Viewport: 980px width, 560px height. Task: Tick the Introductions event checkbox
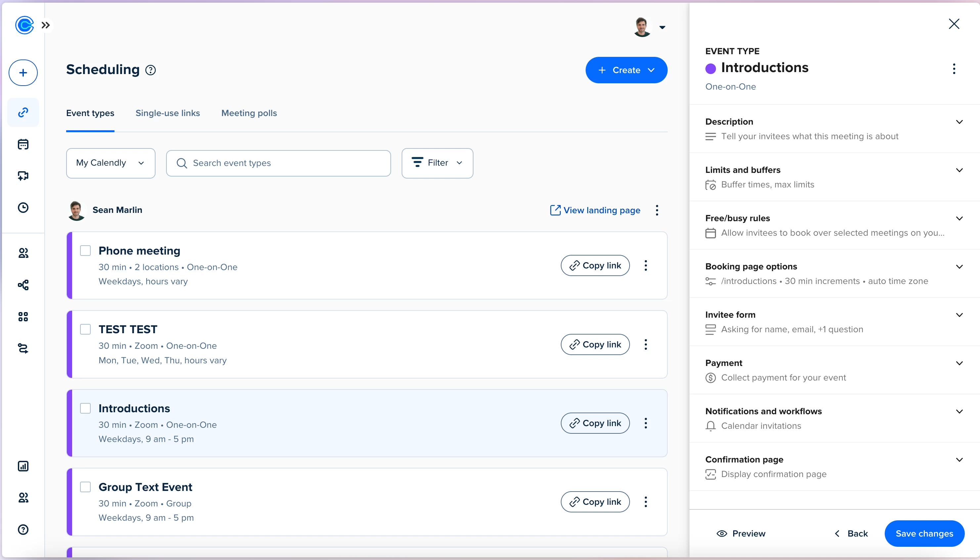85,408
